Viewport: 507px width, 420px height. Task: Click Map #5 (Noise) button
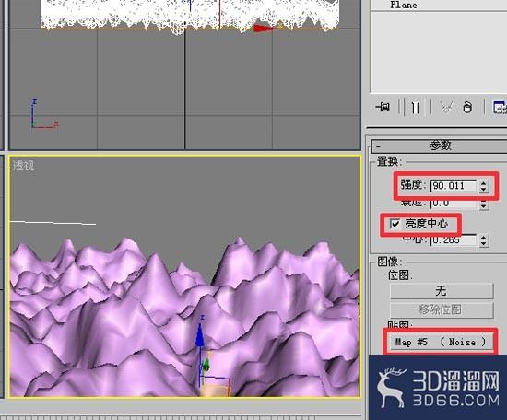441,342
